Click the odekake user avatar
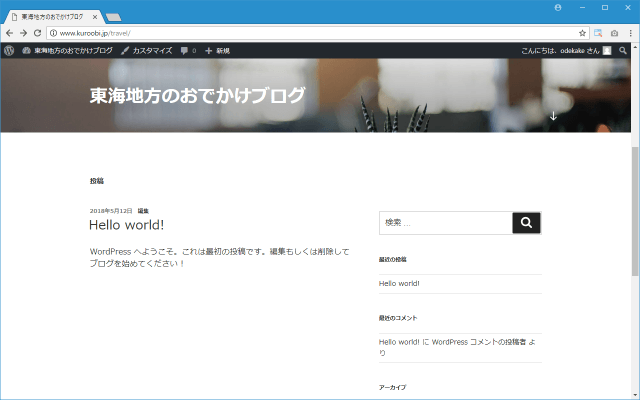The image size is (640, 400). pyautogui.click(x=607, y=51)
